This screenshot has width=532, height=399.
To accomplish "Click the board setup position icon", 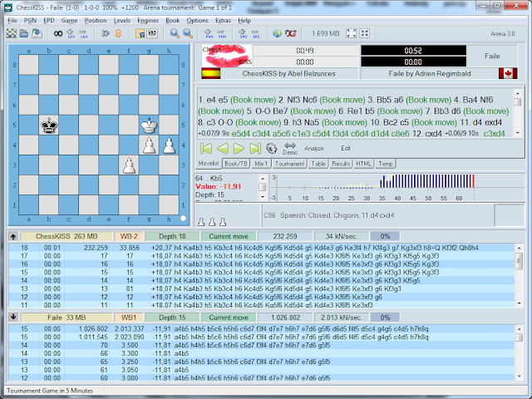I will point(140,33).
